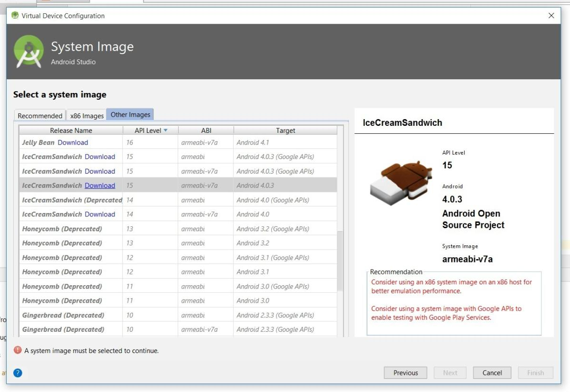Sort by the API Level column header
The height and width of the screenshot is (392, 570).
tap(151, 131)
